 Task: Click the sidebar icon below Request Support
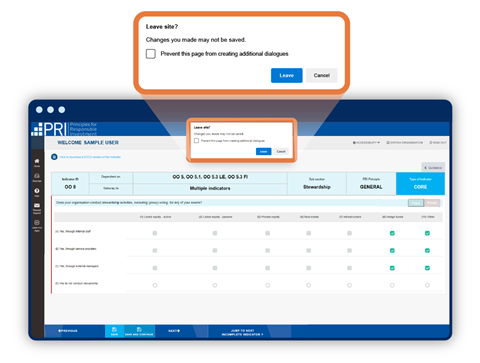coord(37,225)
